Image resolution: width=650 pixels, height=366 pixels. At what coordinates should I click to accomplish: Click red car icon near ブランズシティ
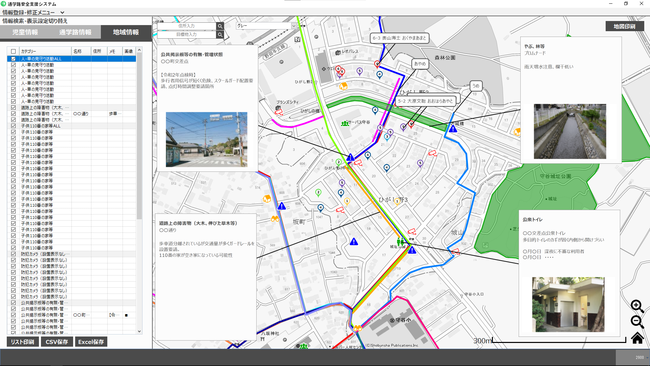pos(279,111)
